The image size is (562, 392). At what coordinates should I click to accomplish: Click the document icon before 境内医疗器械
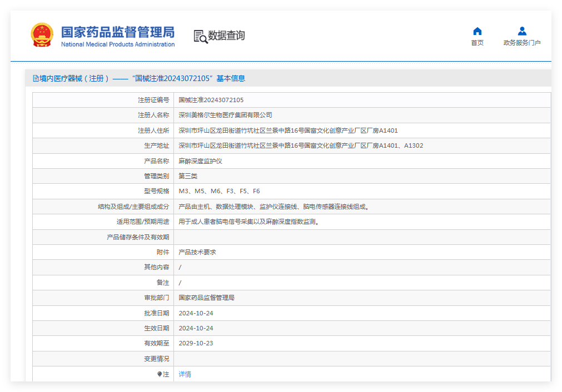click(x=36, y=78)
